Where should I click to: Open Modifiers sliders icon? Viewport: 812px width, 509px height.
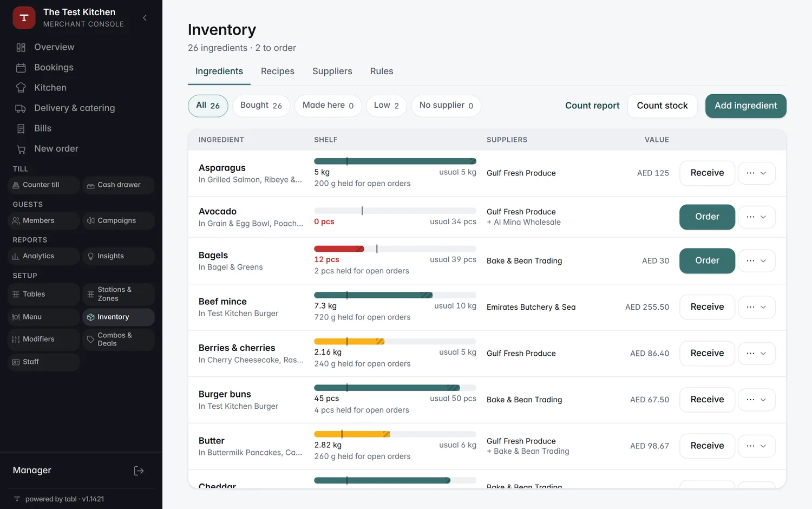[16, 340]
